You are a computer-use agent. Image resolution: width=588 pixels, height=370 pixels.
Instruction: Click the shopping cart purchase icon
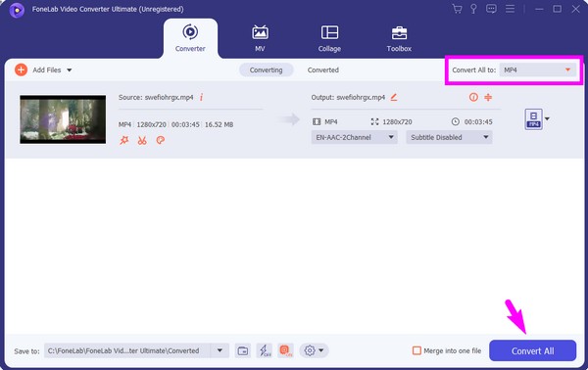click(x=457, y=9)
